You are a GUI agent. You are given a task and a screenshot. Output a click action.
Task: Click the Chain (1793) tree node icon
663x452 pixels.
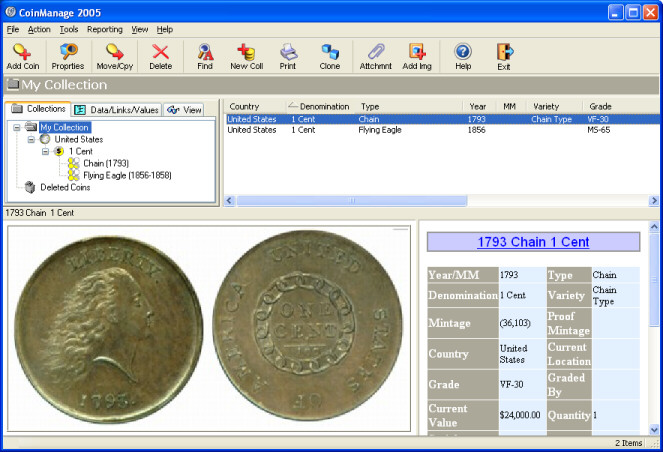coord(74,163)
